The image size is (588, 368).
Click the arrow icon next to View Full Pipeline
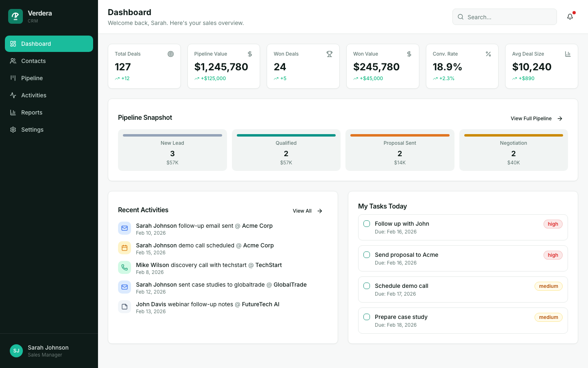560,119
